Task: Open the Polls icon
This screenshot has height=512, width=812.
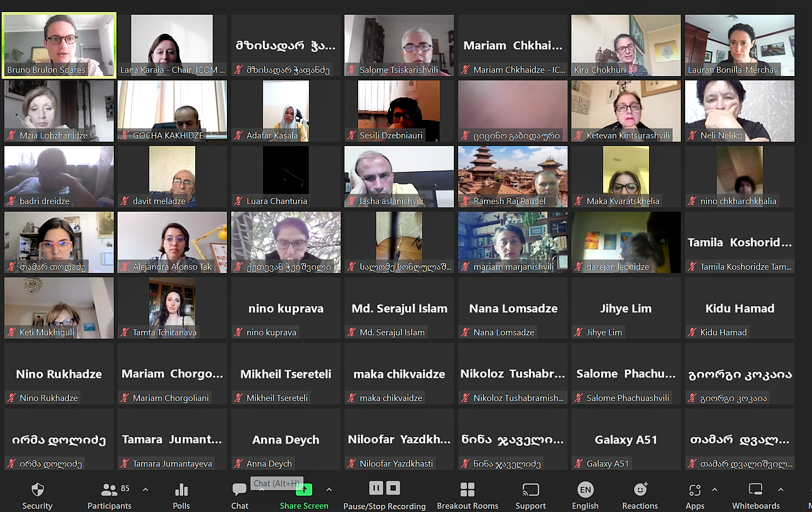Action: (181, 490)
